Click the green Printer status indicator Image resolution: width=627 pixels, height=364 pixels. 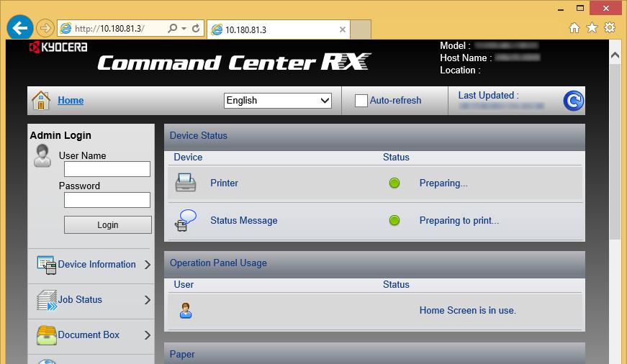click(394, 183)
